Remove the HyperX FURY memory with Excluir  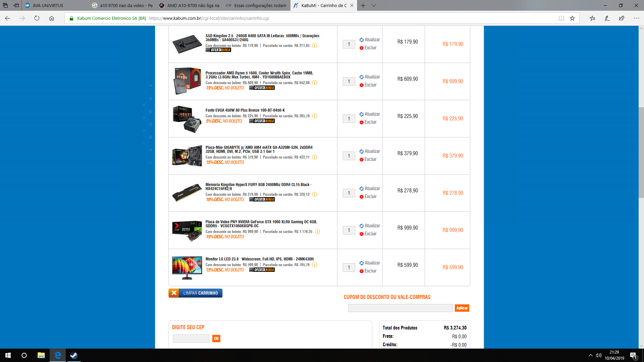[x=368, y=196]
